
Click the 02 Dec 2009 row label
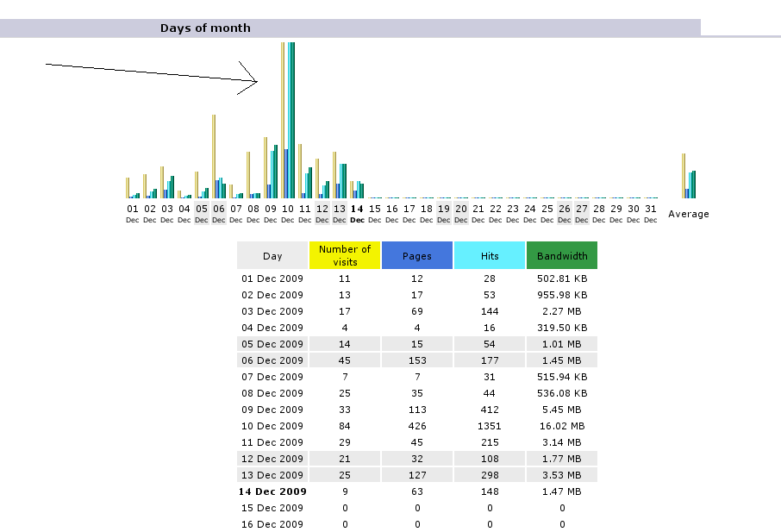pos(272,295)
